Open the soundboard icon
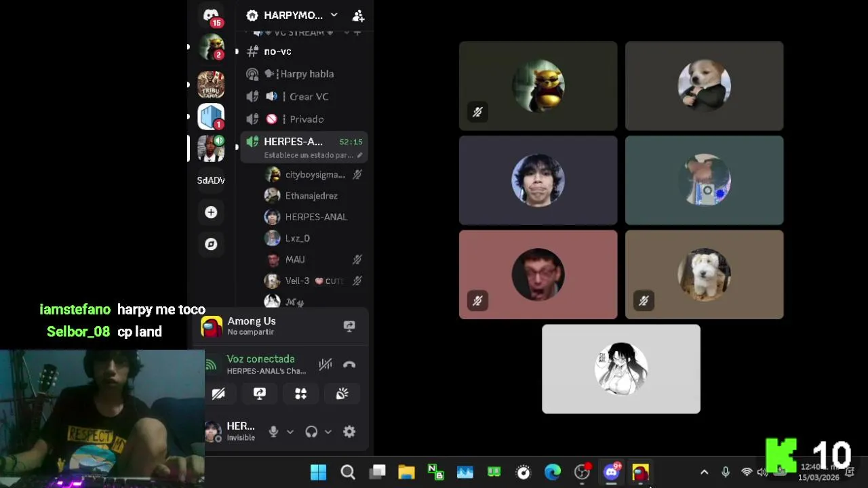The image size is (868, 488). 342,394
